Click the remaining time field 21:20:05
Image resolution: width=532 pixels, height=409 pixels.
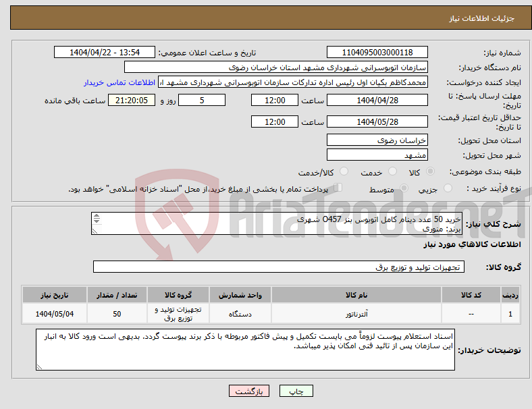click(x=132, y=101)
